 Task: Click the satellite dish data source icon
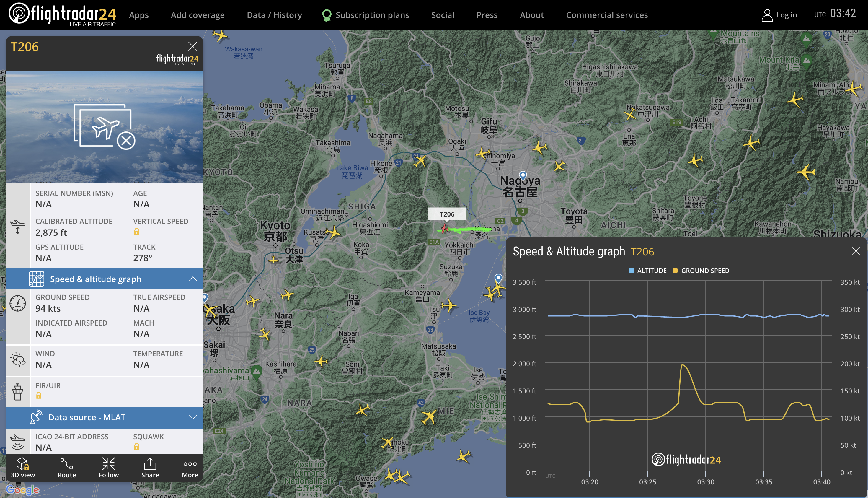[36, 417]
